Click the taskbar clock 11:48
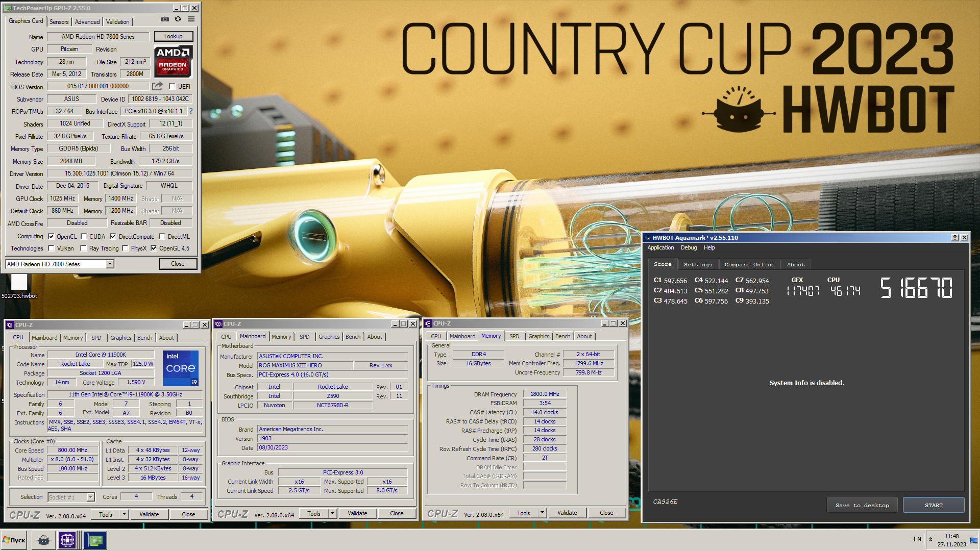 point(951,537)
